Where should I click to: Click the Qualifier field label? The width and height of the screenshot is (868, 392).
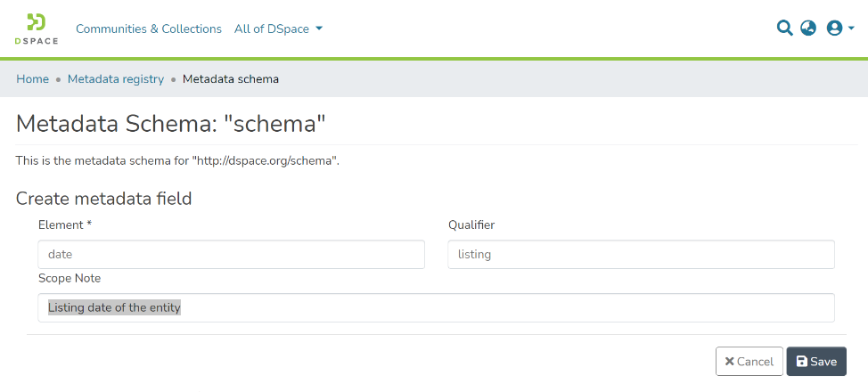(x=471, y=225)
